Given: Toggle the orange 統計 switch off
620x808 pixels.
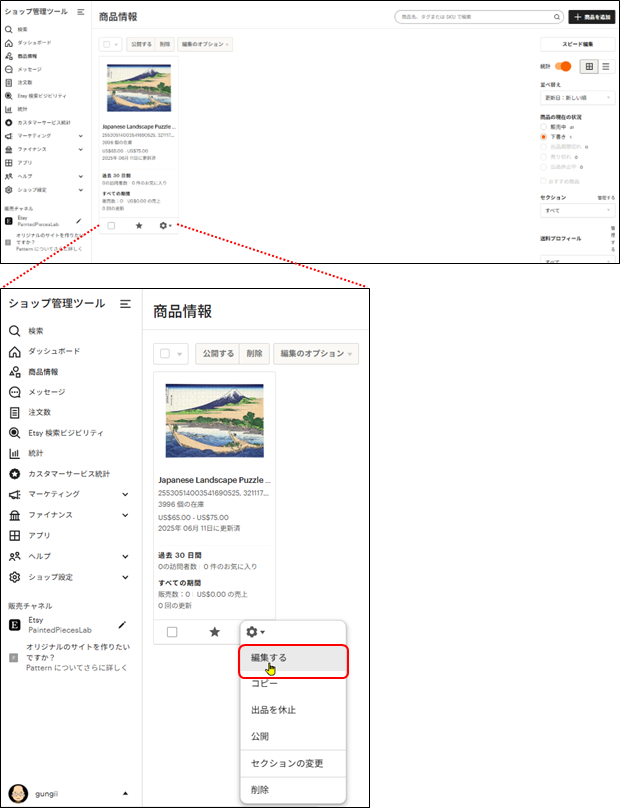Looking at the screenshot, I should (x=563, y=66).
